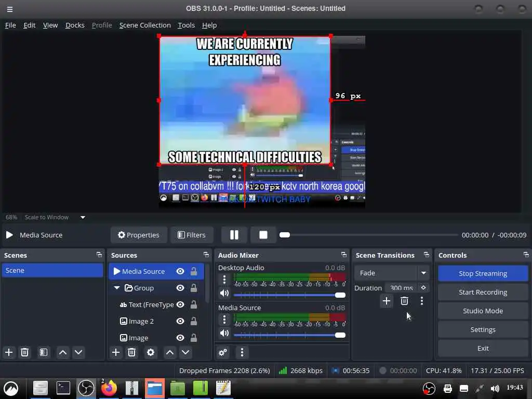This screenshot has width=532, height=399.
Task: Open the Scene Collection menu
Action: (x=145, y=25)
